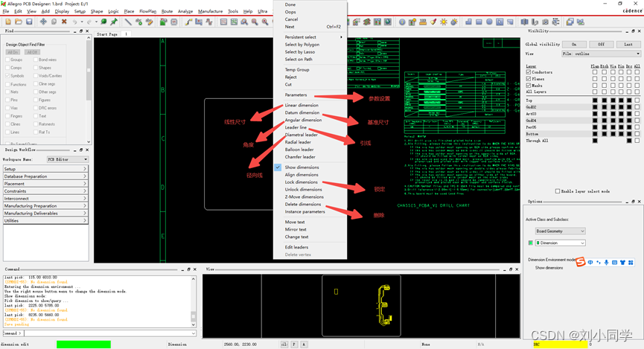
Task: Click the blue info icon
Action: [403, 22]
